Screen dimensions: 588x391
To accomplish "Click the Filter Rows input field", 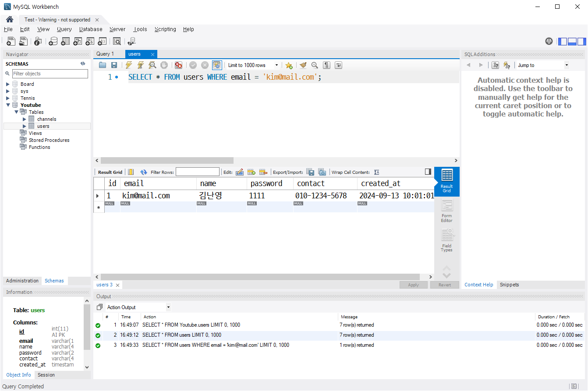I will (x=198, y=172).
